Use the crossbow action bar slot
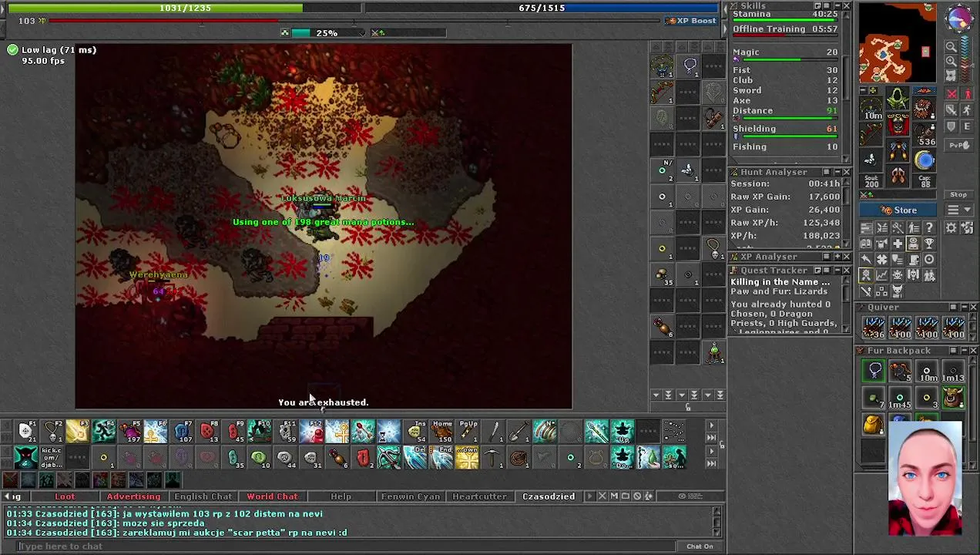The width and height of the screenshot is (980, 555). click(388, 457)
